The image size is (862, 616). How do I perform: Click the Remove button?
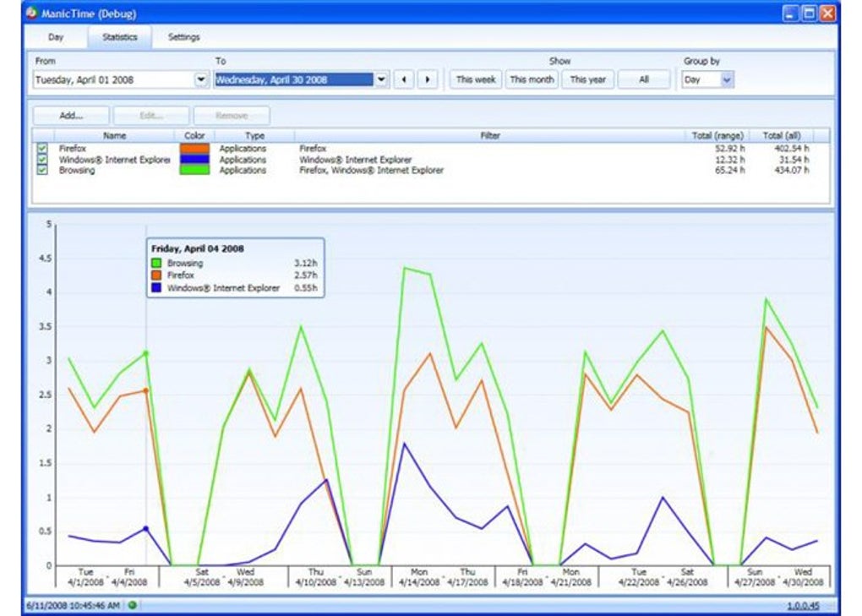click(x=232, y=116)
